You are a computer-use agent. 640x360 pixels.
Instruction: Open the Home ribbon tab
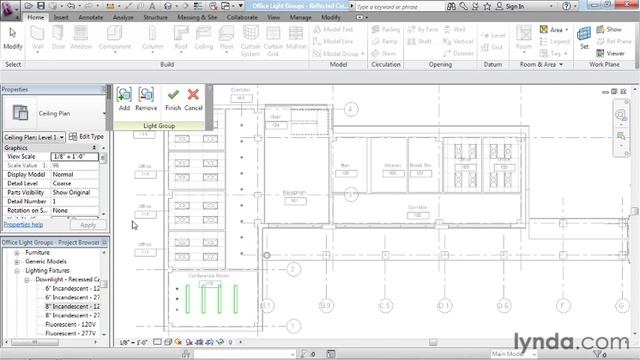(x=36, y=17)
